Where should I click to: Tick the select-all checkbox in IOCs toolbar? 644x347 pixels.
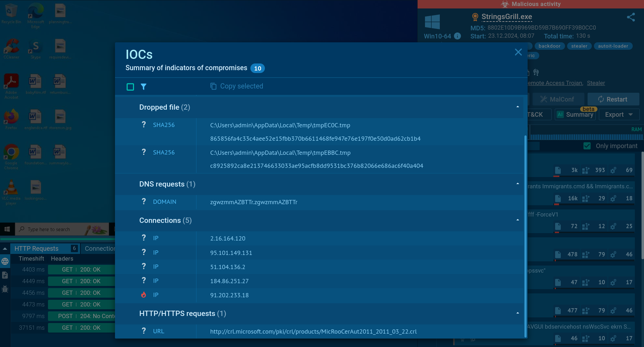point(130,87)
